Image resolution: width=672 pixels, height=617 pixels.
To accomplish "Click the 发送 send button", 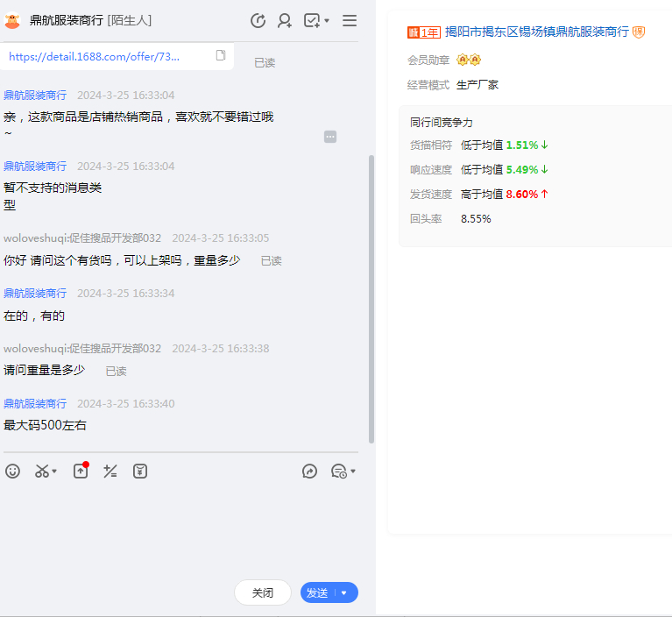I will tap(317, 593).
